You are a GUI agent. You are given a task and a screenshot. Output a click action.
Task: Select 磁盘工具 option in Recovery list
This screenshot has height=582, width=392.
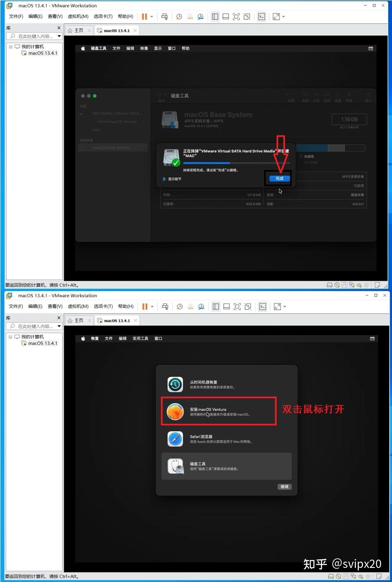point(226,466)
